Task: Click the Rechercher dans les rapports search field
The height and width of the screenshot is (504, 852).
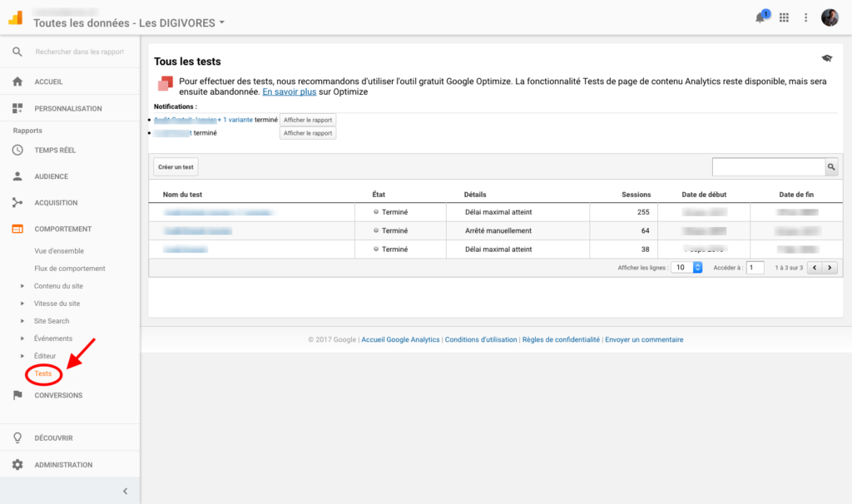Action: coord(79,52)
